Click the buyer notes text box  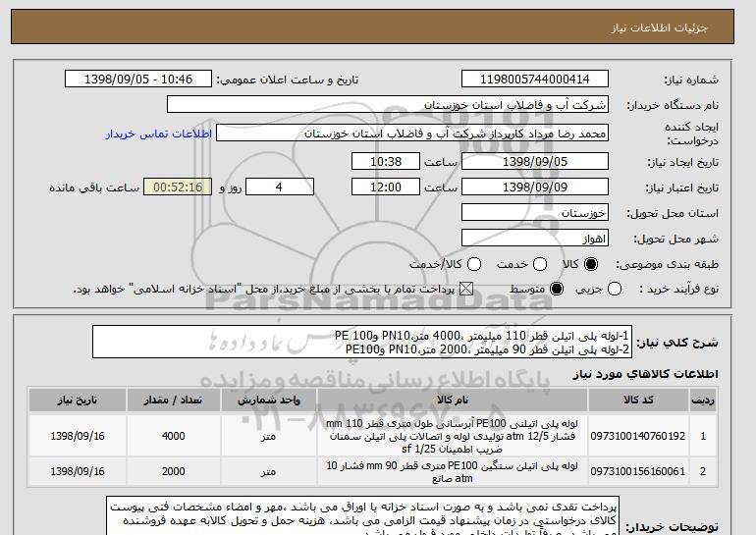362,515
